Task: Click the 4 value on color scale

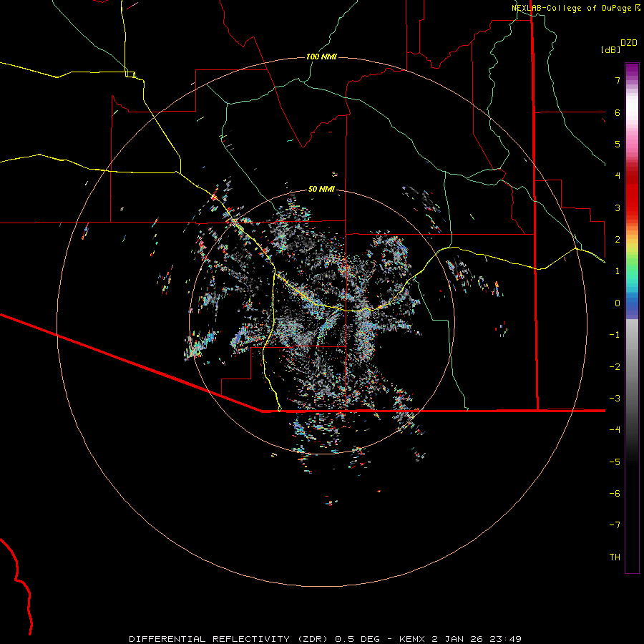Action: point(618,176)
